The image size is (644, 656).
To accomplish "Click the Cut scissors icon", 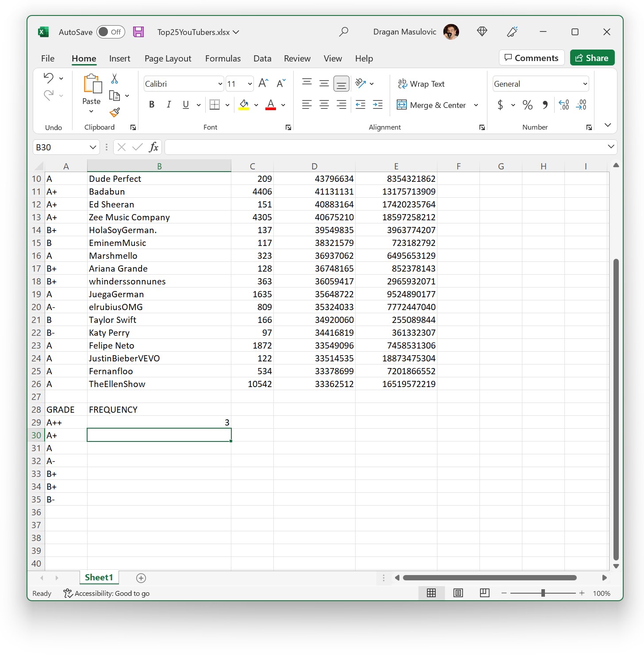I will pyautogui.click(x=115, y=79).
